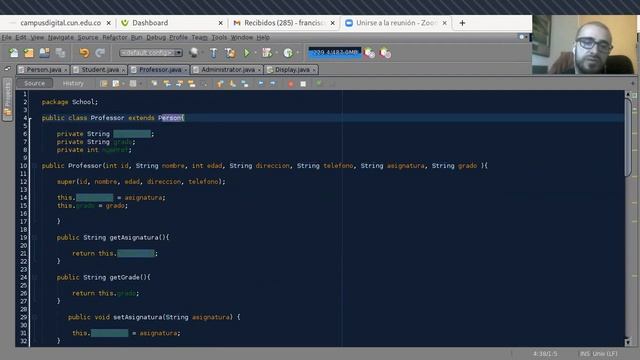640x360 pixels.
Task: Click the Open Project toolbar icon
Action: click(x=44, y=53)
